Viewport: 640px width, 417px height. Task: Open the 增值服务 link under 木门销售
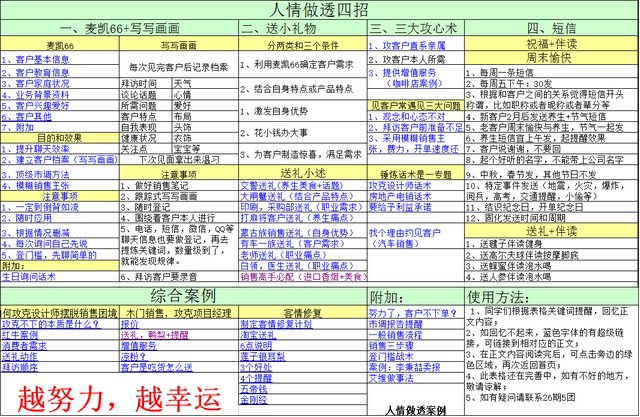[138, 346]
